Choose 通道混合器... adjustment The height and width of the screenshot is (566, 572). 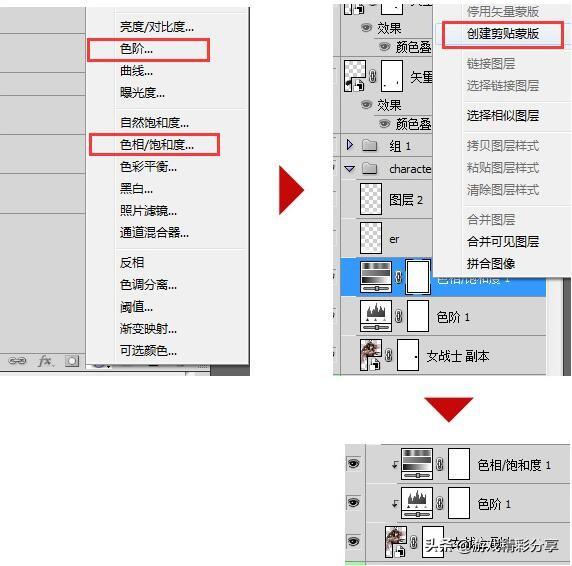tap(155, 232)
